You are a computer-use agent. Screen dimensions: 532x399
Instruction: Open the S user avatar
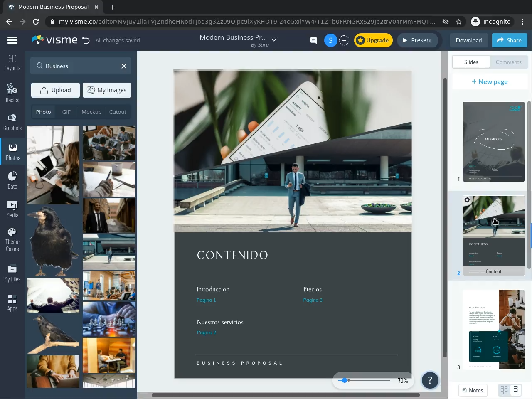point(330,40)
